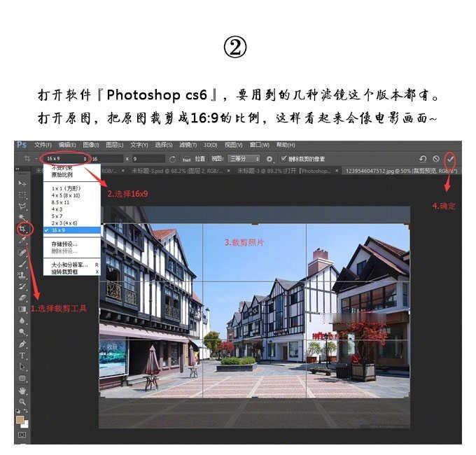Choose 8.5 x 11 ratio preset
The image size is (476, 455).
[72, 202]
